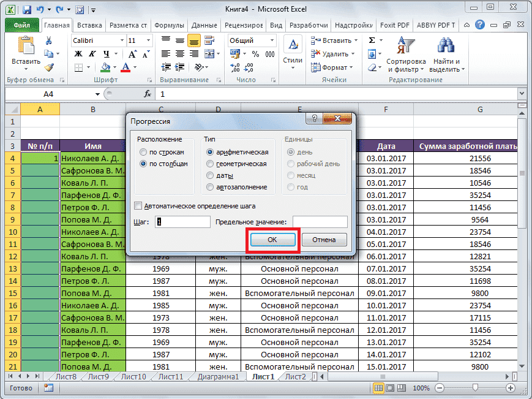532x399 pixels.
Task: Click Отмена to cancel the dialog
Action: (x=323, y=239)
